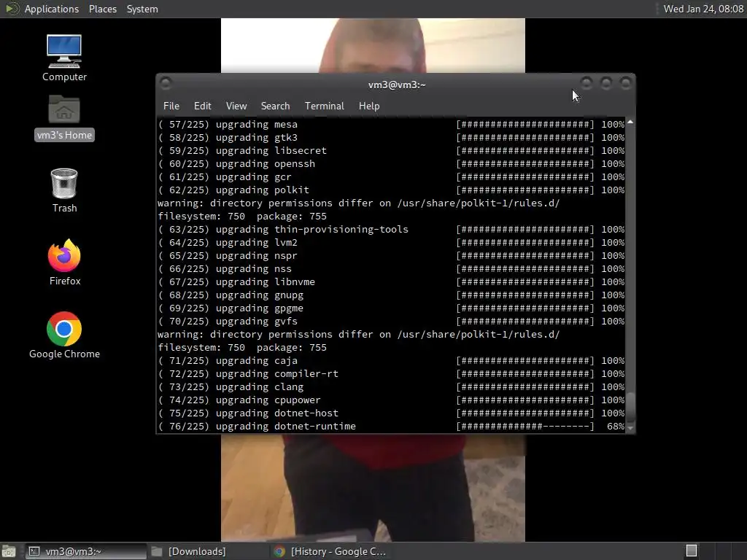Screen dimensions: 747x560
Task: Click the vm3@vm3:~ window title bar text
Action: coord(397,85)
